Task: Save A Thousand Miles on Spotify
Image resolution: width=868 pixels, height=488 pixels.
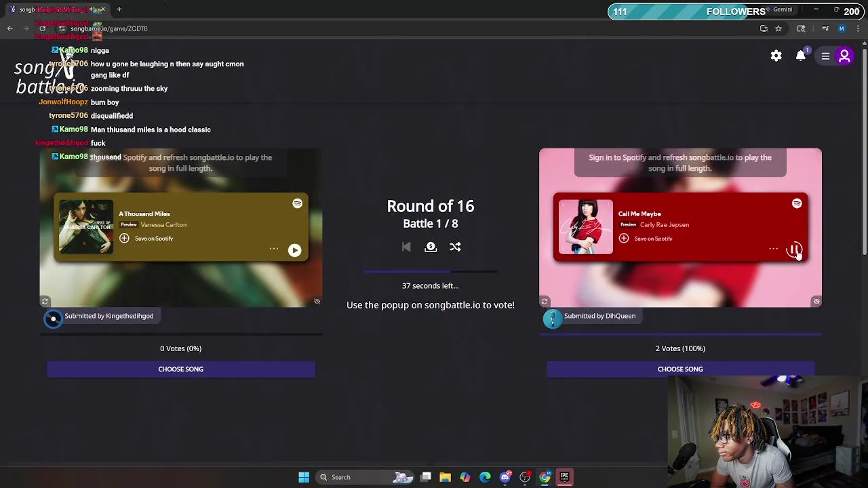Action: (x=146, y=239)
